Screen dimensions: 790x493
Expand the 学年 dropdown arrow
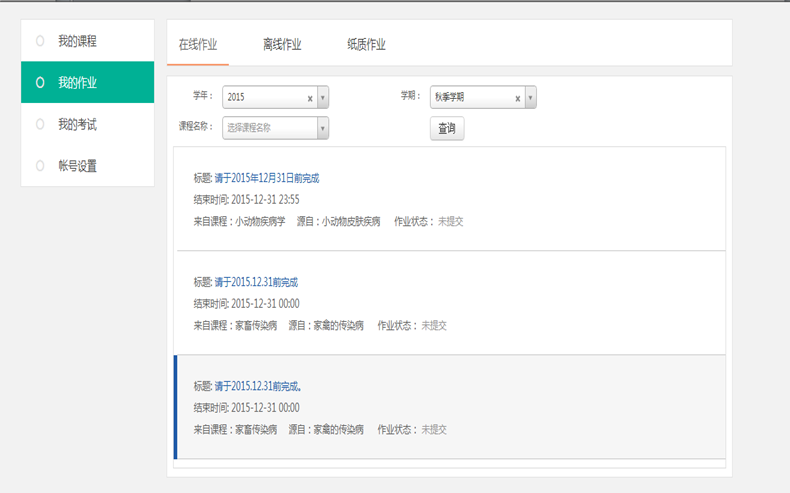[x=323, y=97]
